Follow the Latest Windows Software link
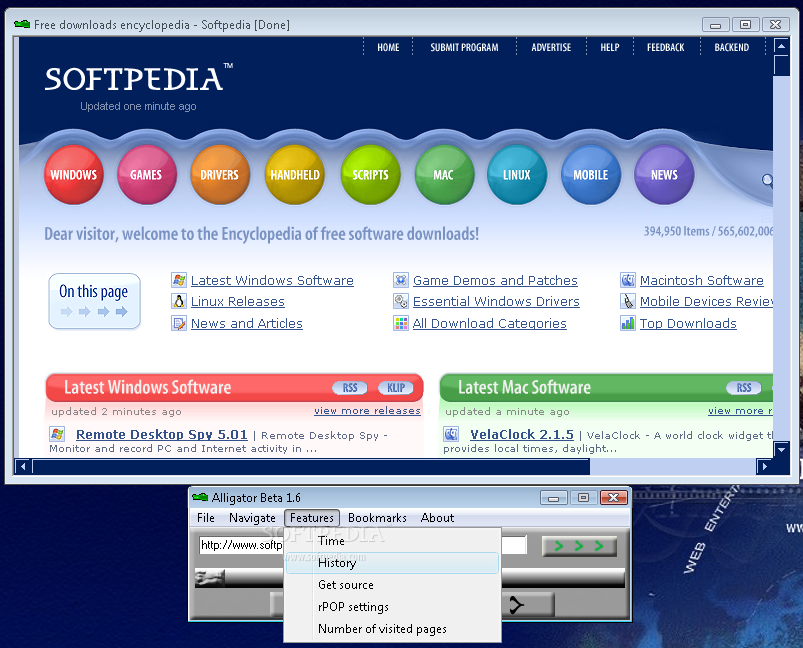The width and height of the screenshot is (803, 648). pos(272,280)
